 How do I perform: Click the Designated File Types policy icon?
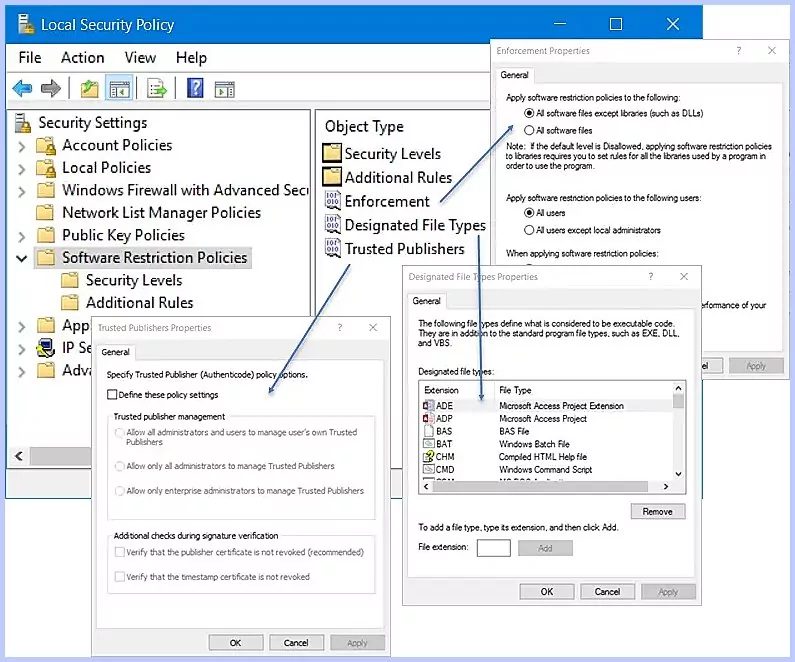[x=333, y=224]
